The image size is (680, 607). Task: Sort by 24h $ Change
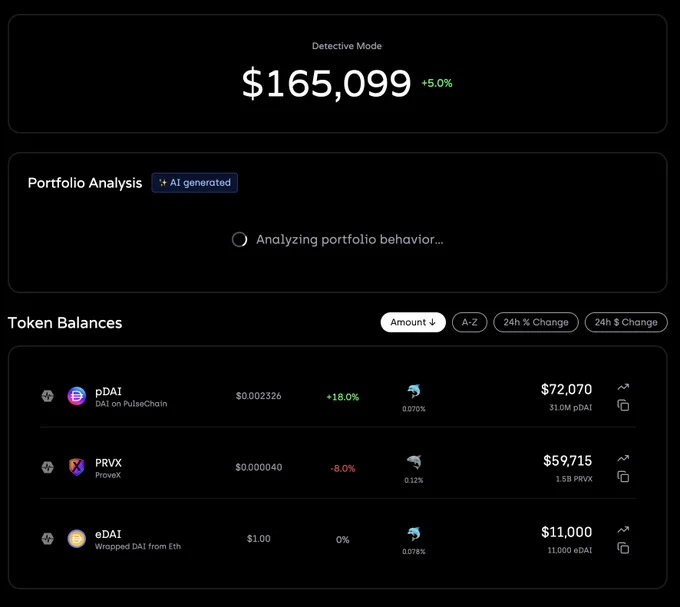click(626, 322)
